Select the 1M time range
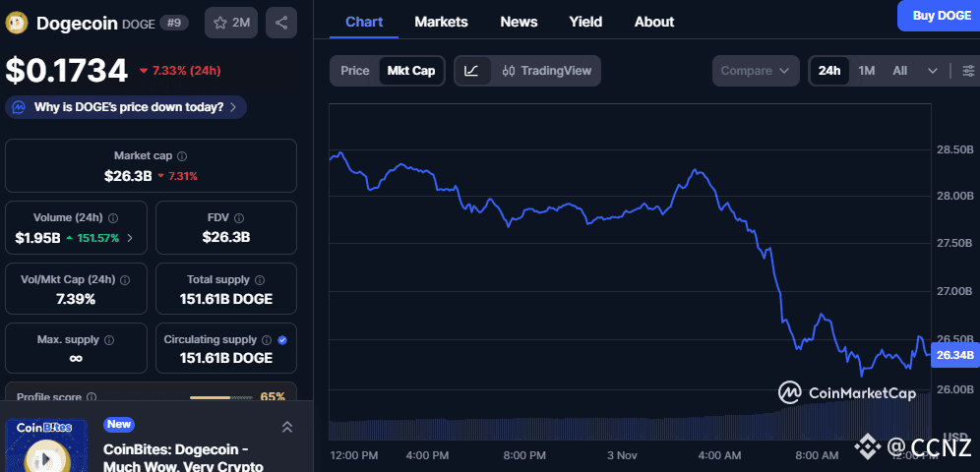The height and width of the screenshot is (472, 980). coord(867,71)
